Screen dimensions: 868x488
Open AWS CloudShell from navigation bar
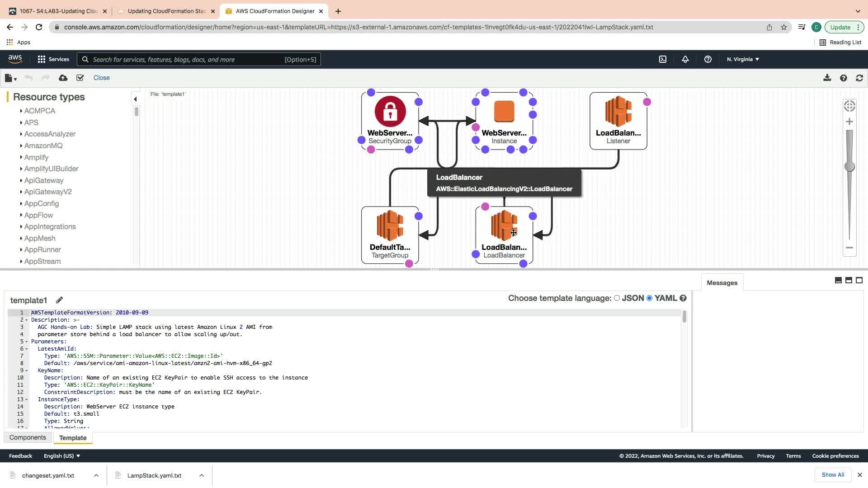coord(663,59)
